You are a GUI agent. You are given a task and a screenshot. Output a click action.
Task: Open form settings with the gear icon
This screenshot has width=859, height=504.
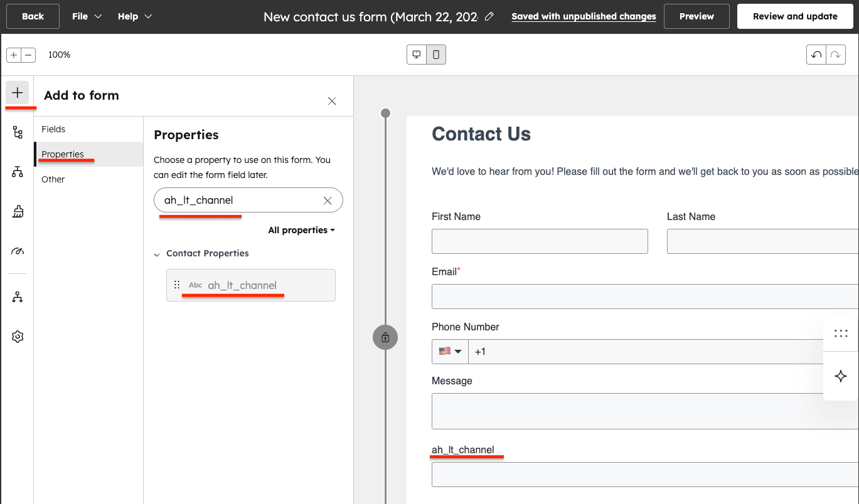pyautogui.click(x=18, y=336)
